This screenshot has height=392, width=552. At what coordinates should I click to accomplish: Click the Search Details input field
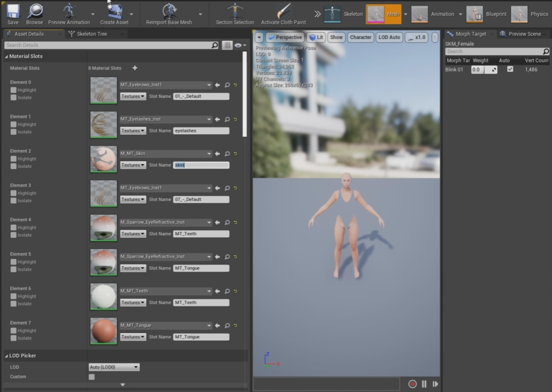108,45
